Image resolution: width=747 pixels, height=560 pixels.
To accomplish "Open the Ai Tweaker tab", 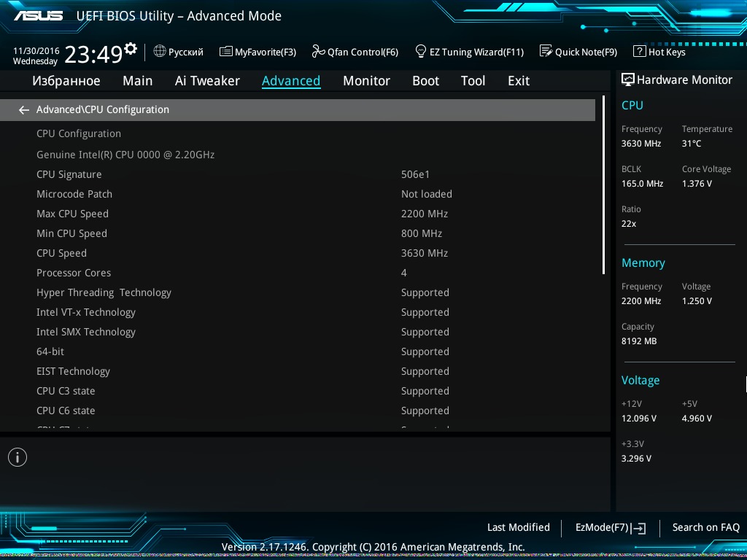I will tap(207, 81).
